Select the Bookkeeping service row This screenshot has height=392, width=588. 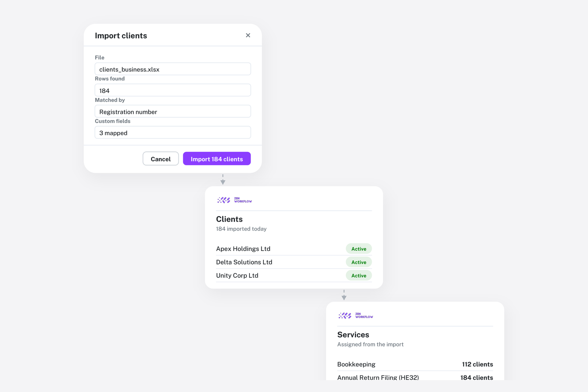(x=415, y=364)
